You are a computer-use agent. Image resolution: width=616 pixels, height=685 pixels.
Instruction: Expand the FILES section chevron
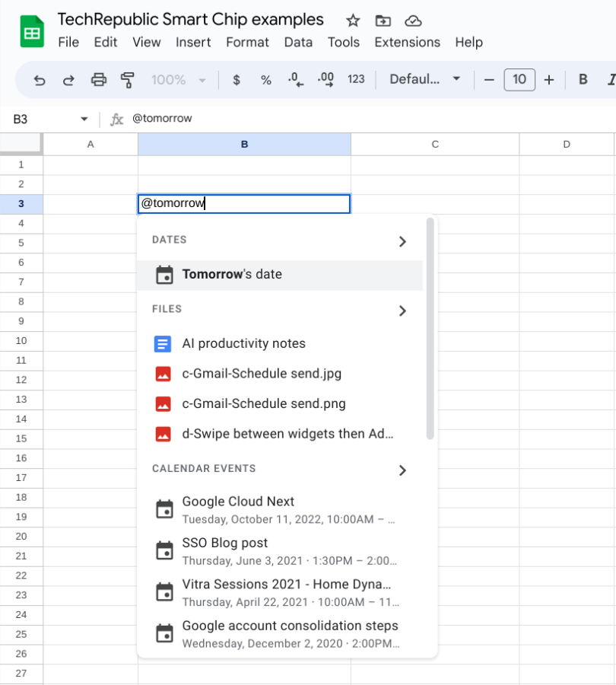pos(402,311)
